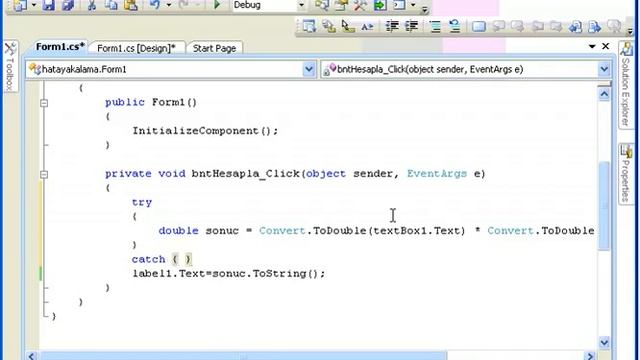640x360 pixels.
Task: Collapse the bntHesapla_Click method outline
Action: 44,175
